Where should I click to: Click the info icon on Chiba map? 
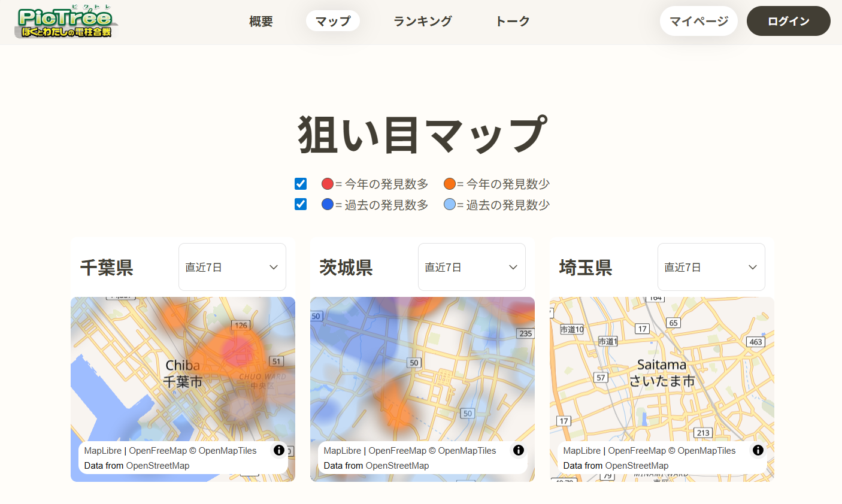click(x=279, y=450)
